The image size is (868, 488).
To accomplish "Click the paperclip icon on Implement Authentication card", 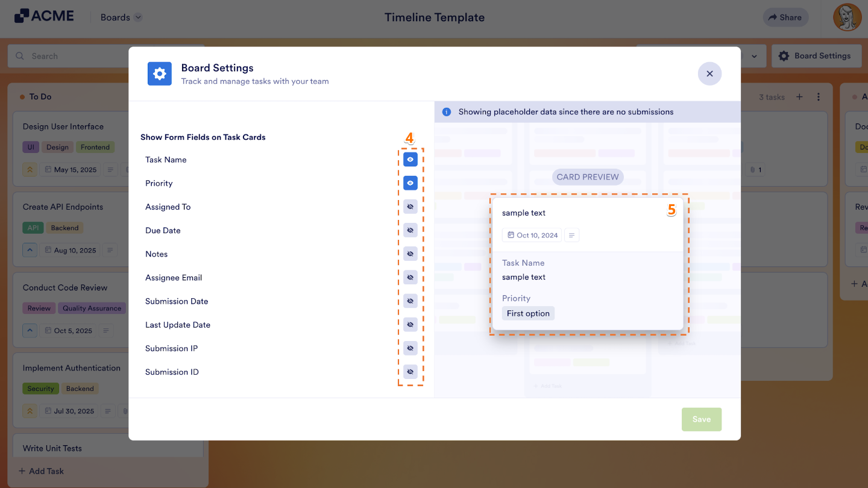I will [x=125, y=410].
